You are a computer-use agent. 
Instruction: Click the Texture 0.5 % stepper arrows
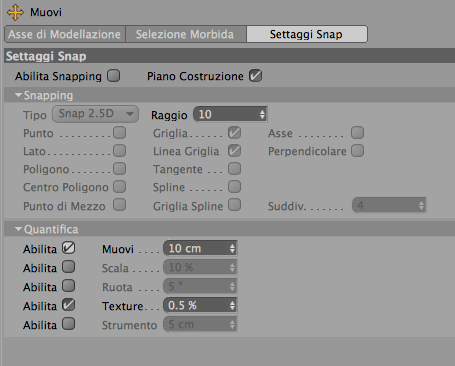pyautogui.click(x=232, y=305)
